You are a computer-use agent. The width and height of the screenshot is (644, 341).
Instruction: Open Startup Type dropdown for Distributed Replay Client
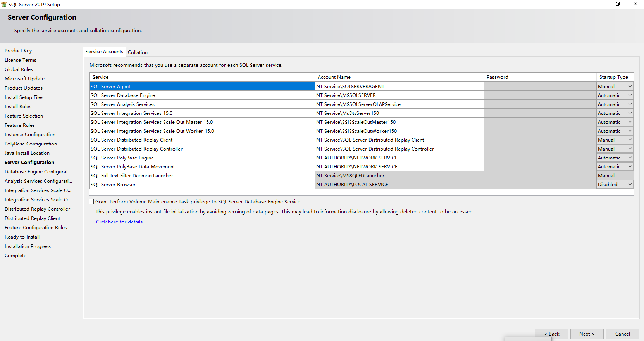(630, 140)
